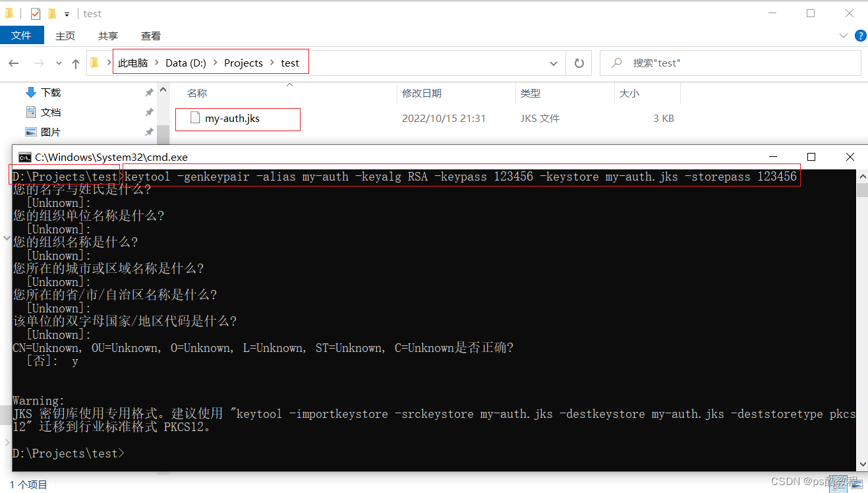Close the Explorer test window
This screenshot has height=493, width=868.
[x=850, y=13]
